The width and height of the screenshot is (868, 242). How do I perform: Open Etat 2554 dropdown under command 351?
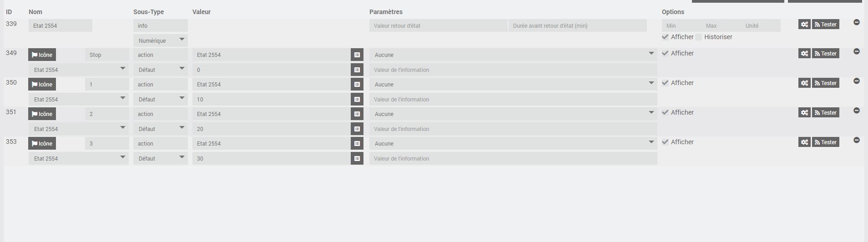point(79,129)
